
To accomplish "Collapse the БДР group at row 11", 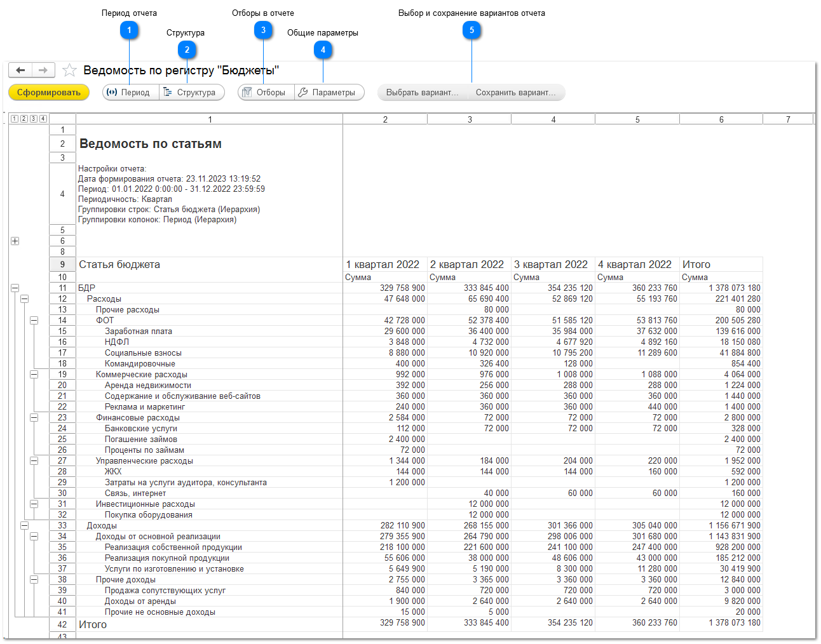I will coord(15,288).
